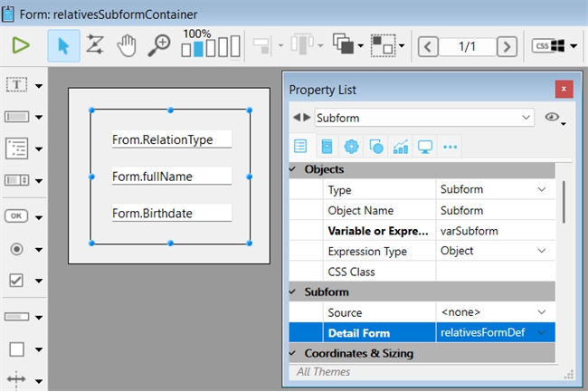Image resolution: width=588 pixels, height=392 pixels.
Task: Click the 100% zoom level bars
Action: (x=210, y=45)
